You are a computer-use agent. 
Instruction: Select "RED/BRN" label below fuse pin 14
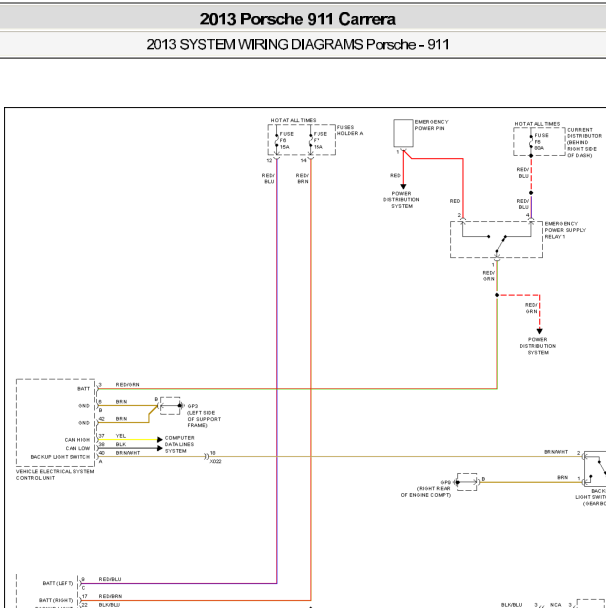click(302, 178)
